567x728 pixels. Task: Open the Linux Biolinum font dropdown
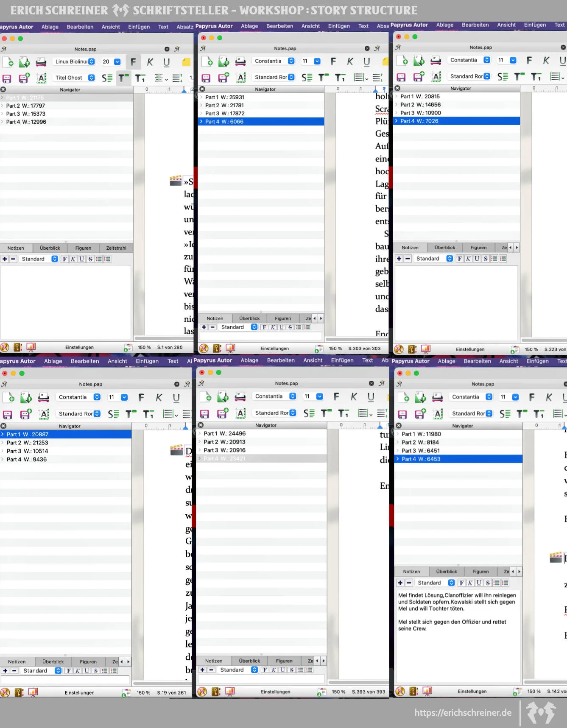coord(75,61)
